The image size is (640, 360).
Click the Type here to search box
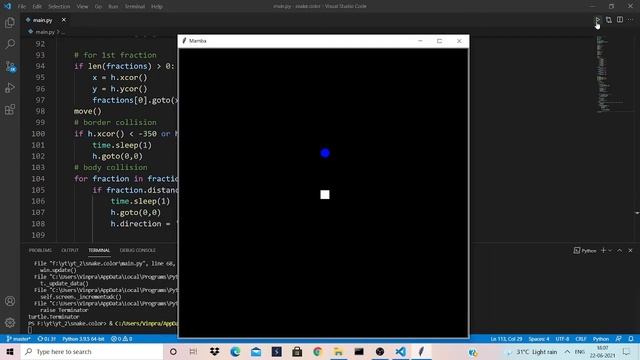tap(92, 351)
